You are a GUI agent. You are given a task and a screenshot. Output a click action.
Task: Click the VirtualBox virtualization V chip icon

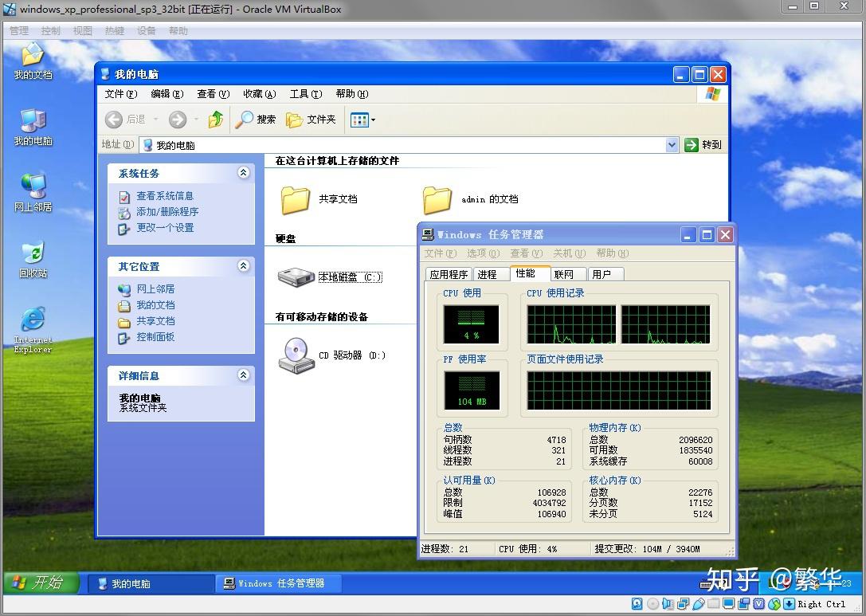[x=759, y=604]
